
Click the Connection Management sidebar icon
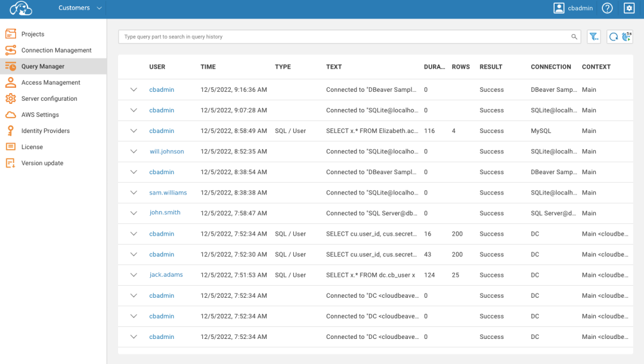coord(11,50)
